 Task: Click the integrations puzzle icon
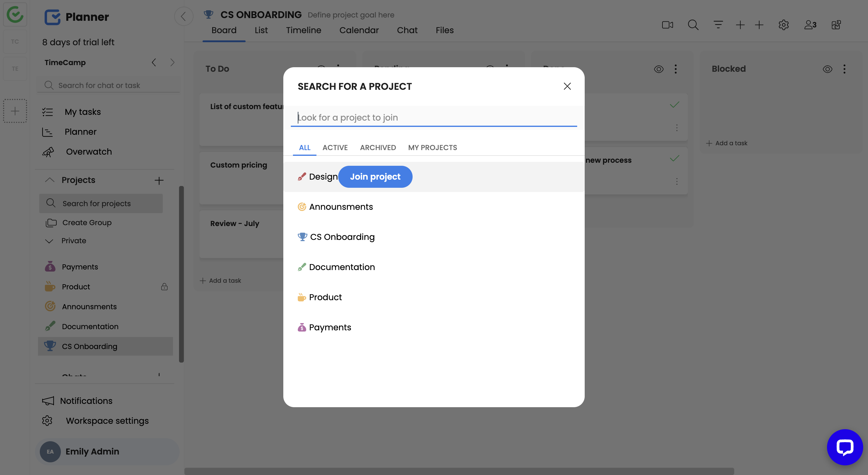coord(836,25)
